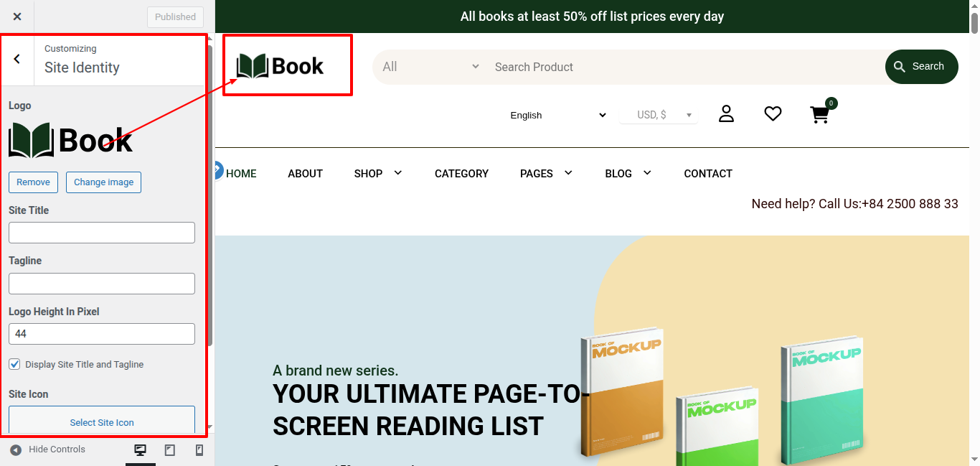Screen dimensions: 980x466
Task: Open the USD currency dropdown
Action: pos(658,115)
